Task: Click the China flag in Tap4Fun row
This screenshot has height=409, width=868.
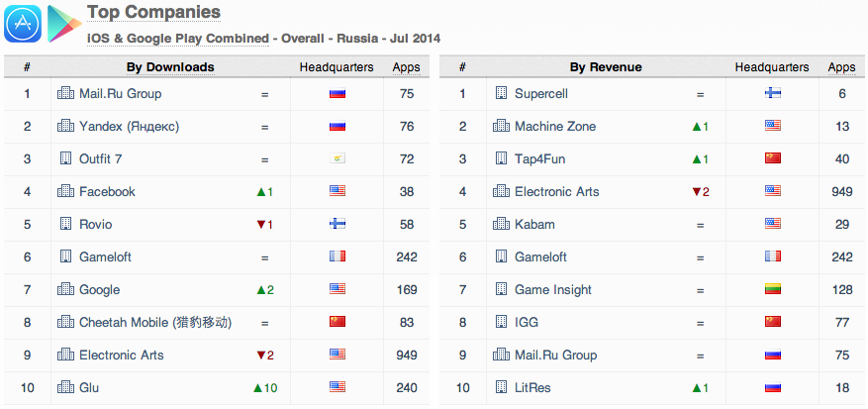Action: (772, 159)
